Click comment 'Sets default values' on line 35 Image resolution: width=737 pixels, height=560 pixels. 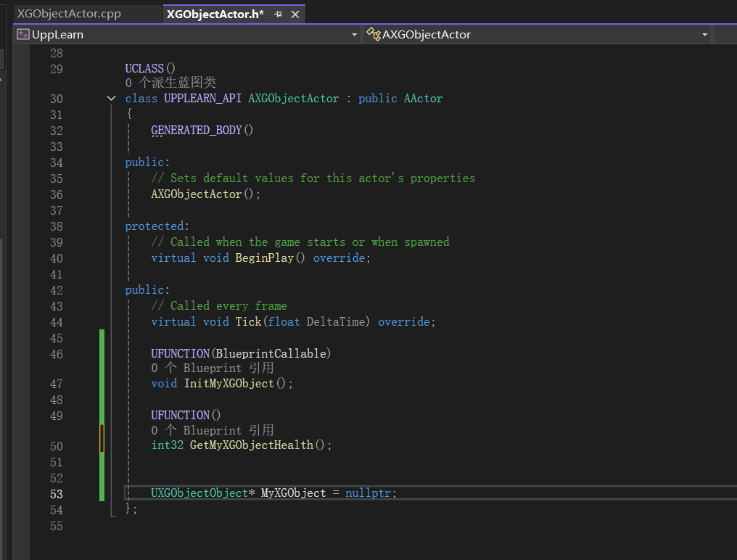(313, 178)
